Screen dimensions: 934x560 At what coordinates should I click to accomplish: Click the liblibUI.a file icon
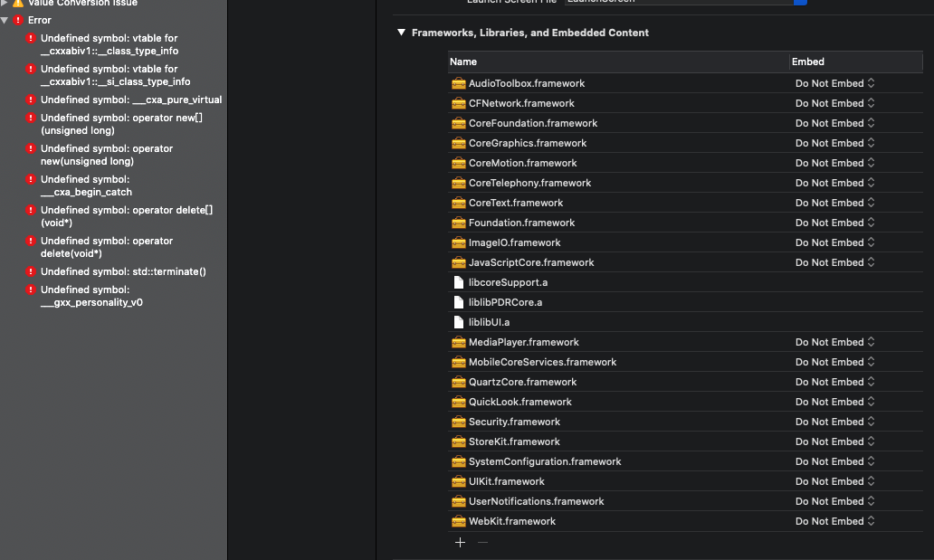click(x=458, y=322)
